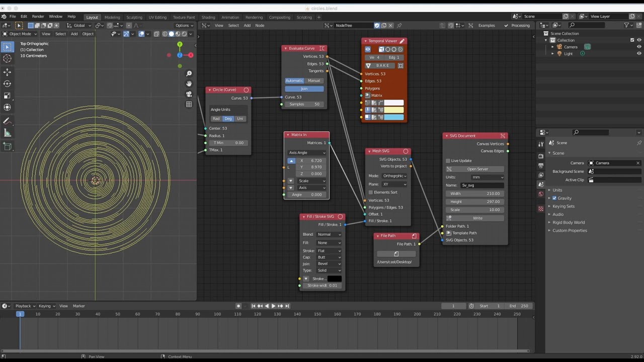Open the Object Mode dropdown
The width and height of the screenshot is (644, 362).
point(20,34)
